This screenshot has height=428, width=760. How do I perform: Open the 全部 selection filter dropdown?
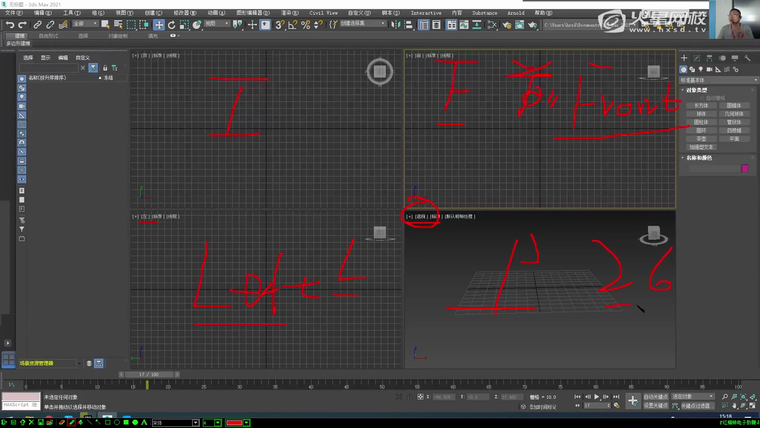pyautogui.click(x=85, y=24)
